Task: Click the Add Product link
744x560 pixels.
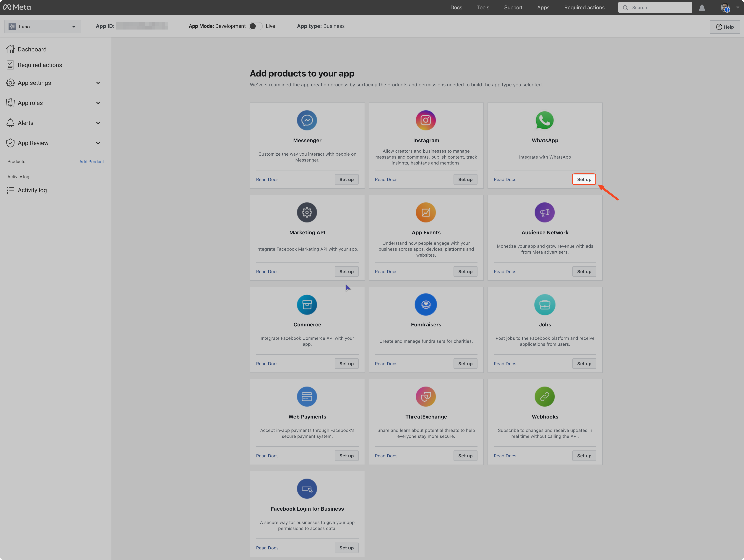Action: (x=92, y=162)
